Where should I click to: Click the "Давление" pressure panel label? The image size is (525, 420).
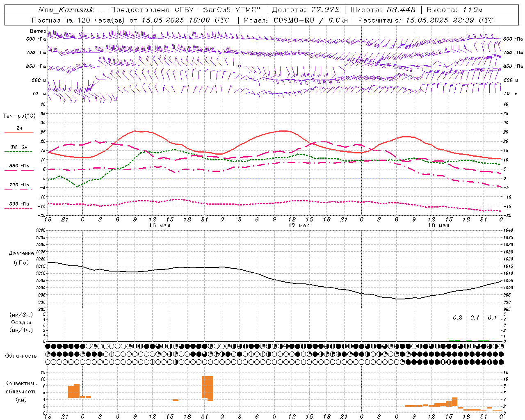click(21, 253)
